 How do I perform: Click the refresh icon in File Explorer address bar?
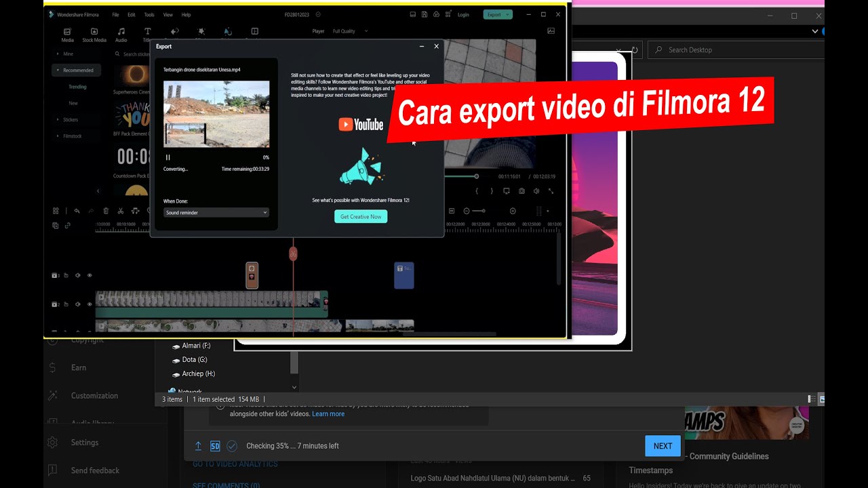[x=635, y=49]
